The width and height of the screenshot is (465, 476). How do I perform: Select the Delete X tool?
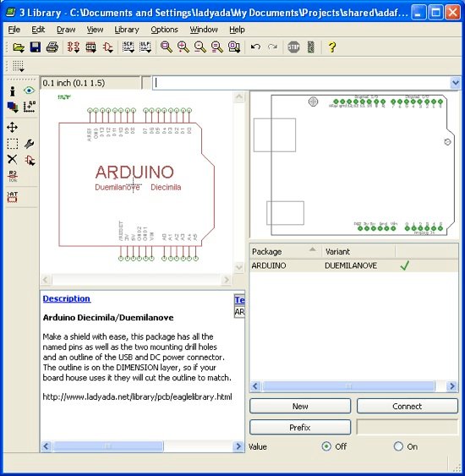13,160
